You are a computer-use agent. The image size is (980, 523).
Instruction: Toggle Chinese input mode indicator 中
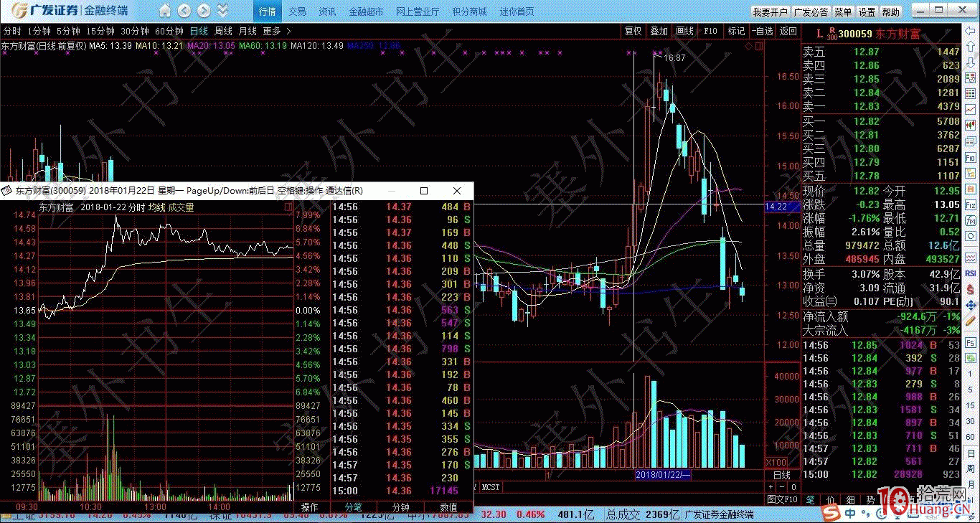click(x=850, y=514)
